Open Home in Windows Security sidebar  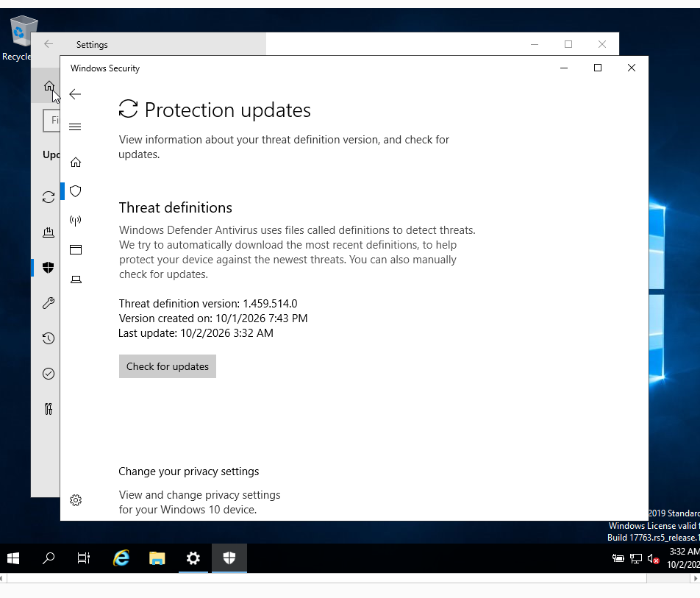(x=76, y=162)
